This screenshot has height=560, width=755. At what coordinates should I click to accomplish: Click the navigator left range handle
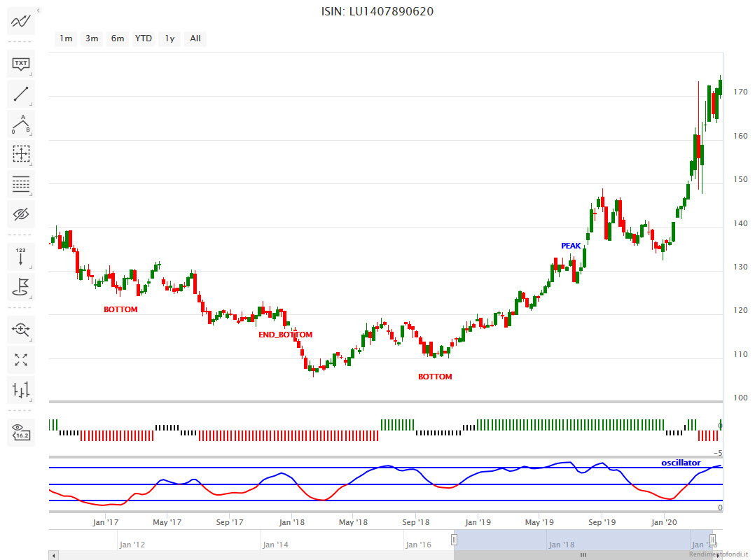coord(454,540)
